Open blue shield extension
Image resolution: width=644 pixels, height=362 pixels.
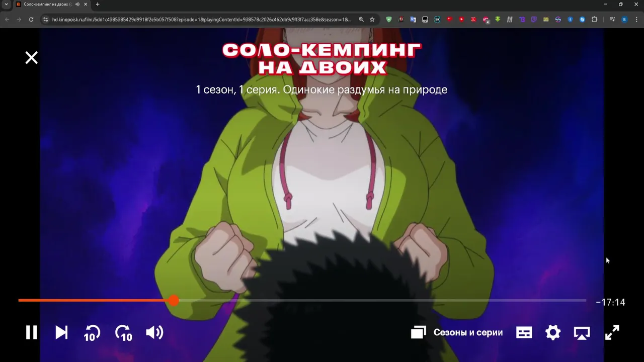[570, 20]
